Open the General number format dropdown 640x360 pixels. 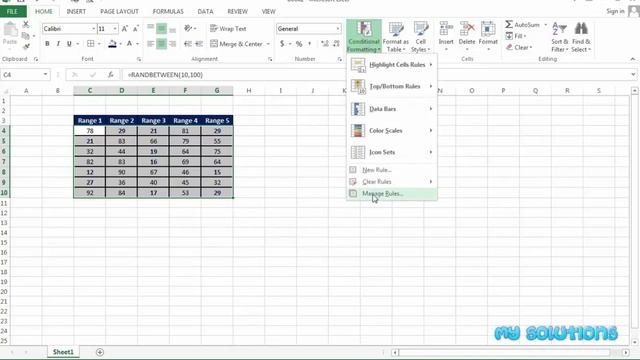[338, 29]
